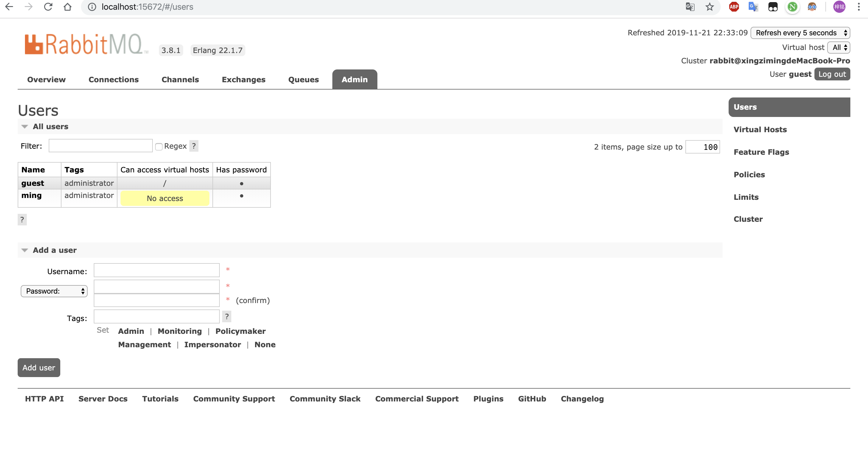868x452 pixels.
Task: Bookmark this page with the star icon
Action: click(x=710, y=7)
